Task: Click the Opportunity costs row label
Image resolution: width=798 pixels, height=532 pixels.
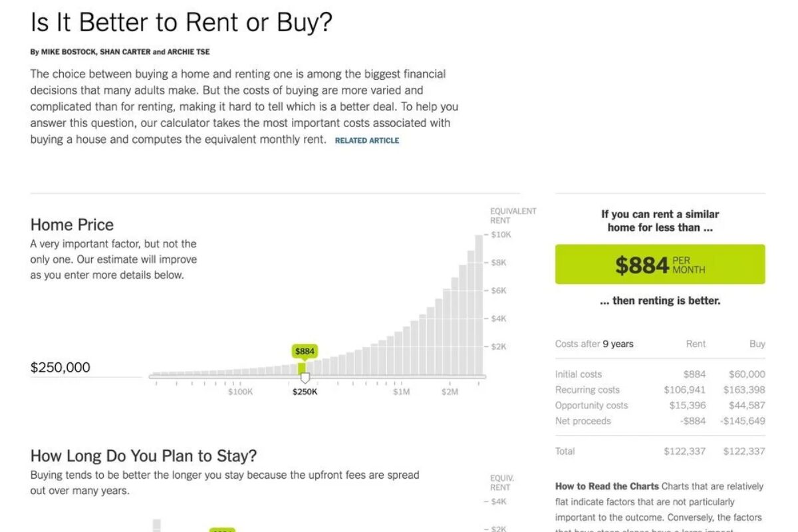Action: click(592, 405)
